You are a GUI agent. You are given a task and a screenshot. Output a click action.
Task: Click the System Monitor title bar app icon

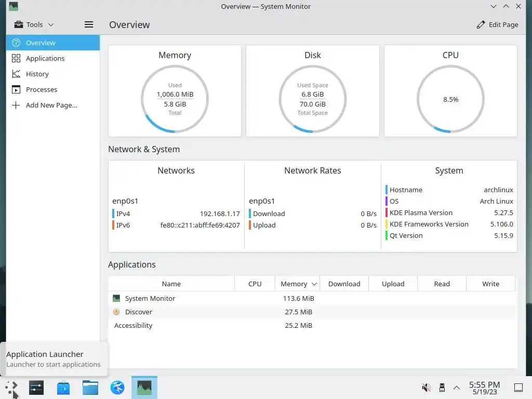click(x=13, y=6)
